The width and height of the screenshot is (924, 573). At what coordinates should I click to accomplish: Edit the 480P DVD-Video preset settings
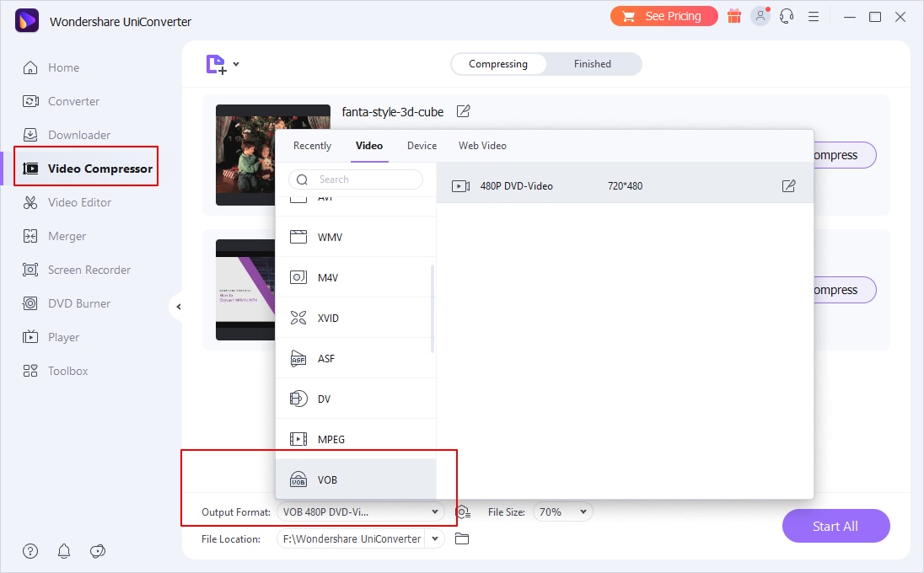tap(788, 186)
